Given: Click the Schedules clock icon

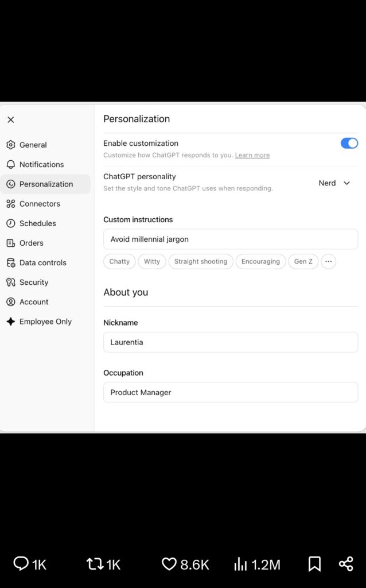Looking at the screenshot, I should pos(10,223).
